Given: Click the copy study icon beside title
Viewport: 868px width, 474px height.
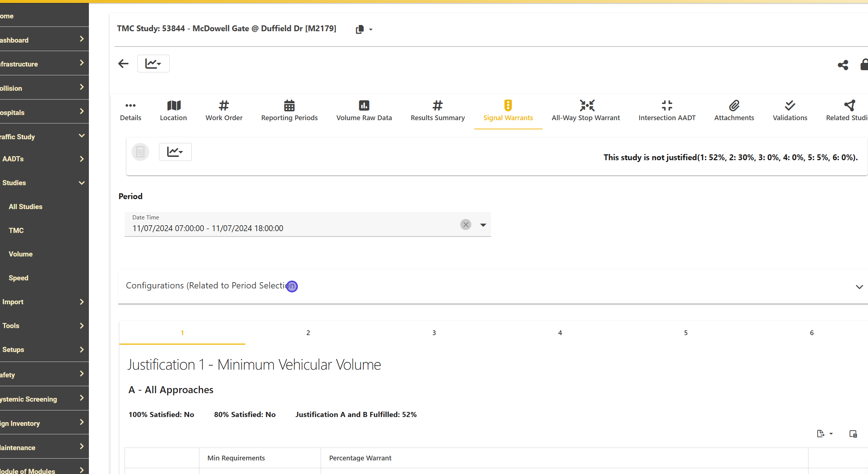Looking at the screenshot, I should click(x=360, y=29).
